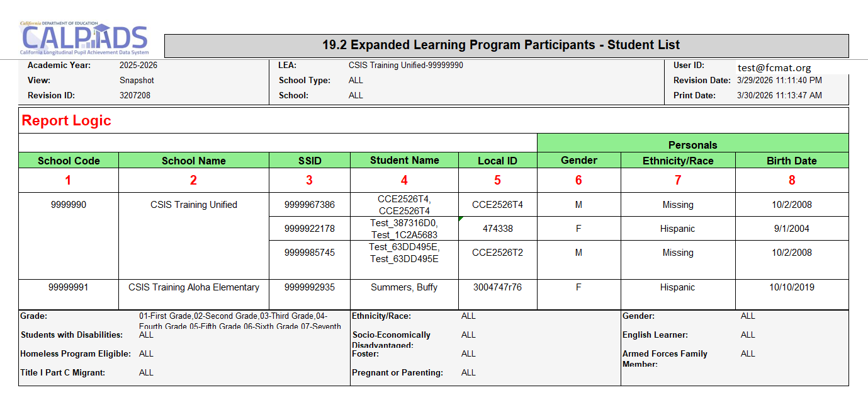The image size is (868, 407).
Task: Click the School Code column header
Action: (x=69, y=161)
